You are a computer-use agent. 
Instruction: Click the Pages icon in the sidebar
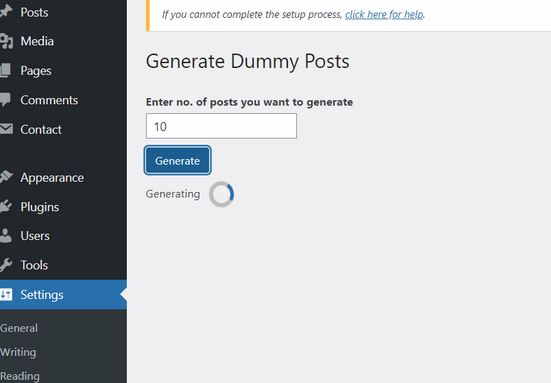click(5, 70)
